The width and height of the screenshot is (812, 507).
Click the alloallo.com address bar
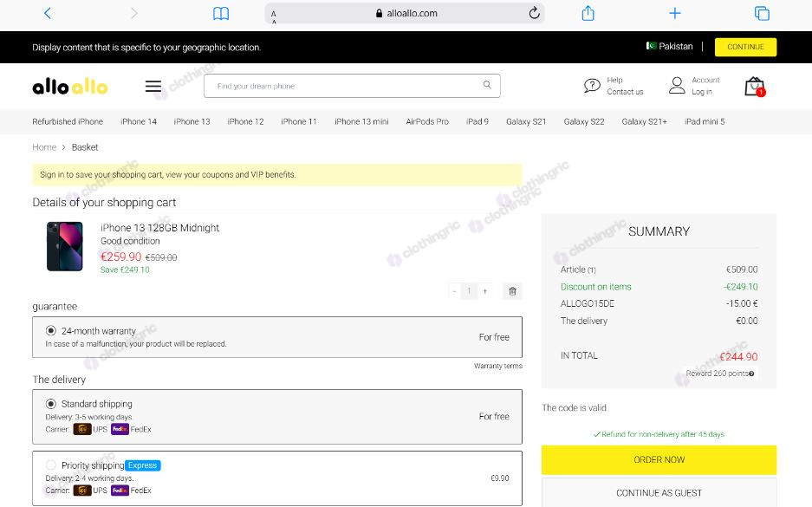[405, 13]
